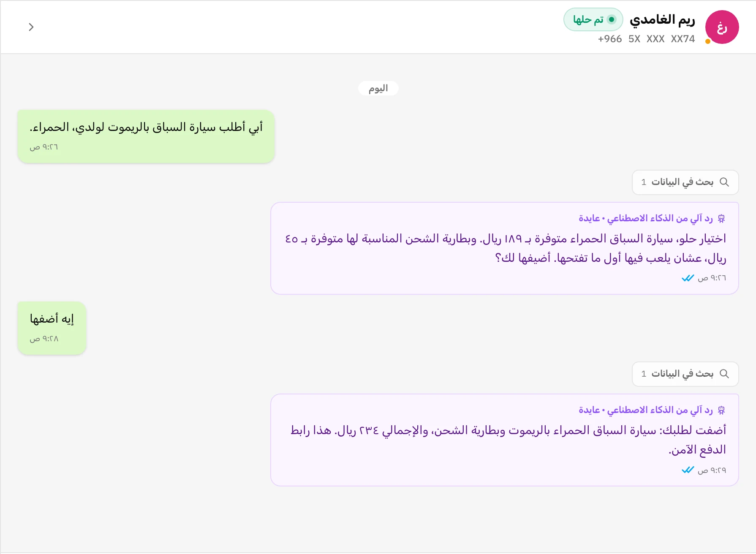Click the search icon in the بحث في البيانات chip above the 234 riyal reply
This screenshot has height=554, width=756.
724,374
